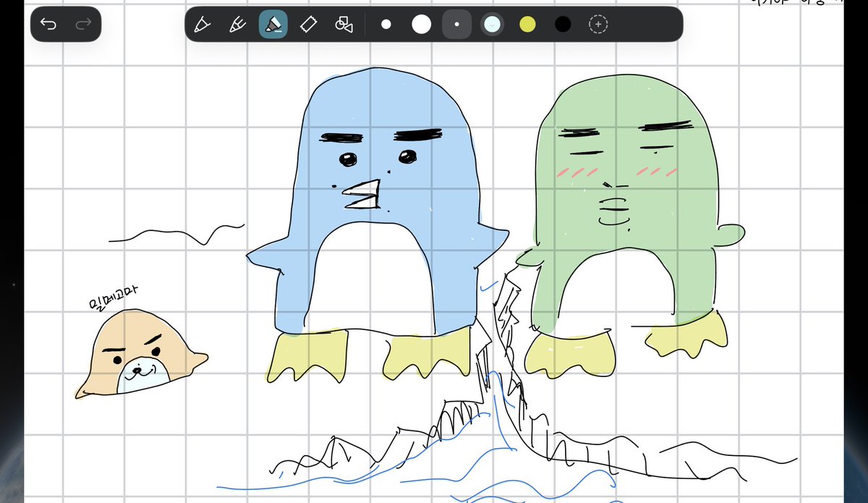Redo the last undone stroke

coord(83,25)
